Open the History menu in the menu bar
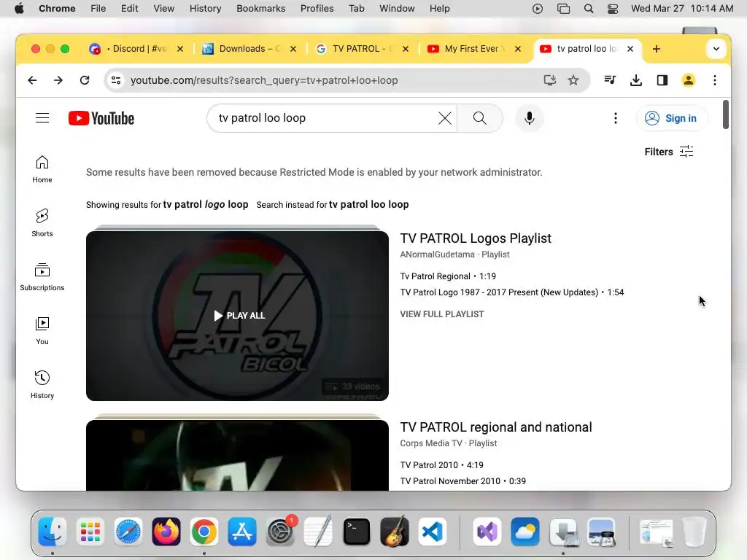 [x=205, y=9]
